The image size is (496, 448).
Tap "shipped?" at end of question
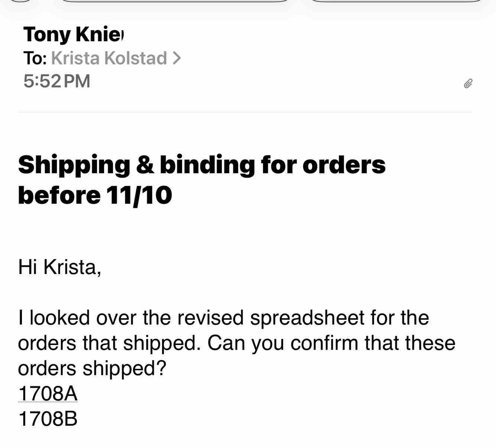coord(124,368)
